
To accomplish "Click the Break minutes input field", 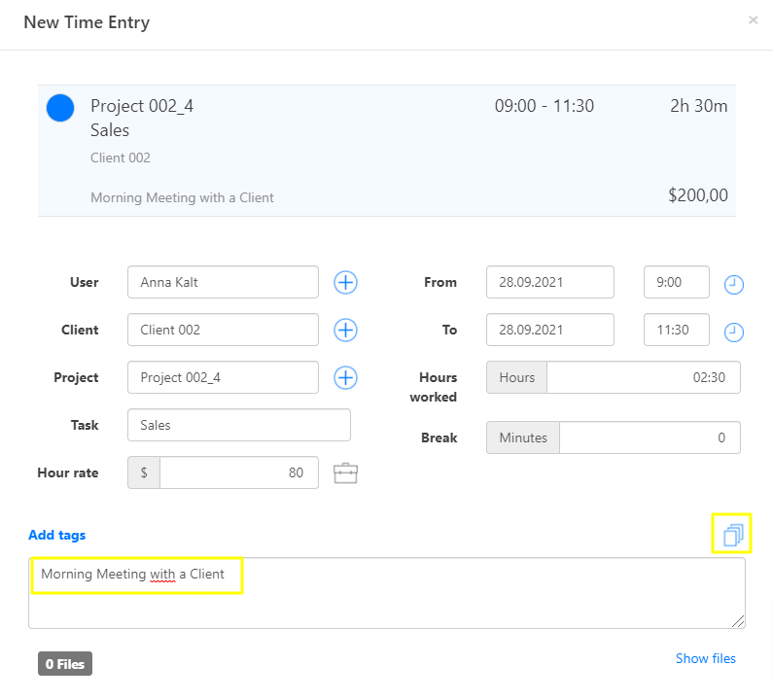I will pos(650,437).
